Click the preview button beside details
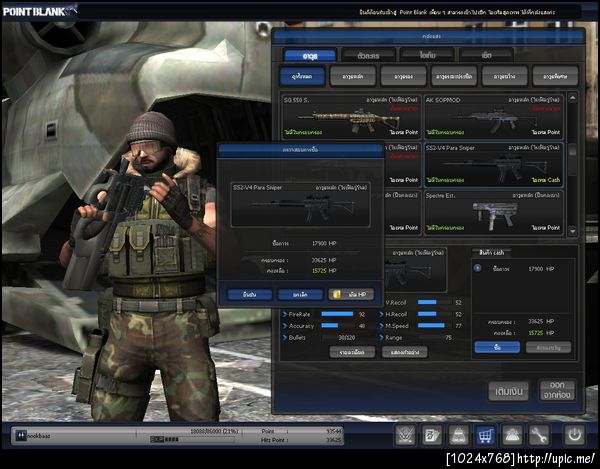 point(404,352)
